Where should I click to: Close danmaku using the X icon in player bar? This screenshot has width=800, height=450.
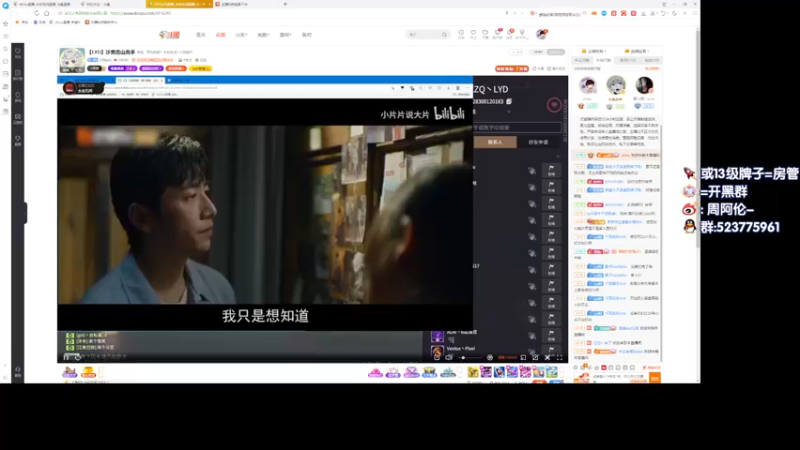click(547, 358)
